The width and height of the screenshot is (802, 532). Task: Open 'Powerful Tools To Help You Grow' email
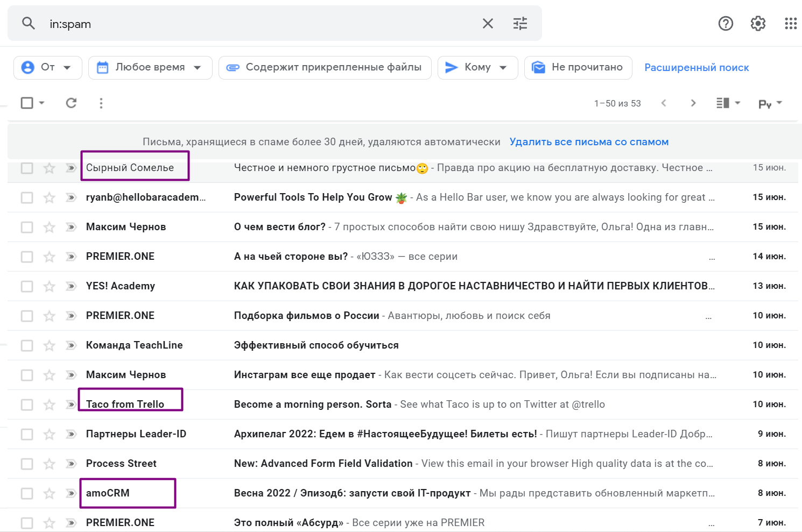pyautogui.click(x=313, y=197)
